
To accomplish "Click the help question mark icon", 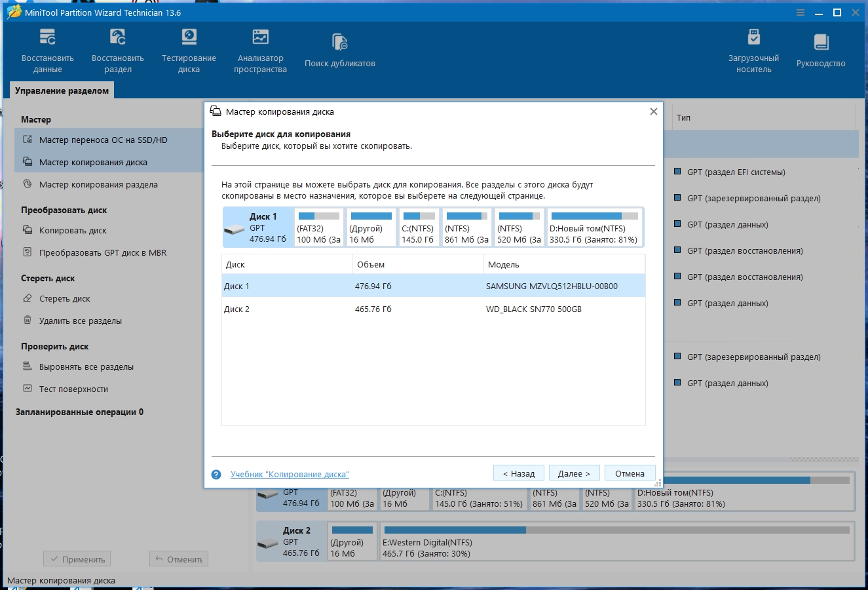I will pyautogui.click(x=216, y=474).
